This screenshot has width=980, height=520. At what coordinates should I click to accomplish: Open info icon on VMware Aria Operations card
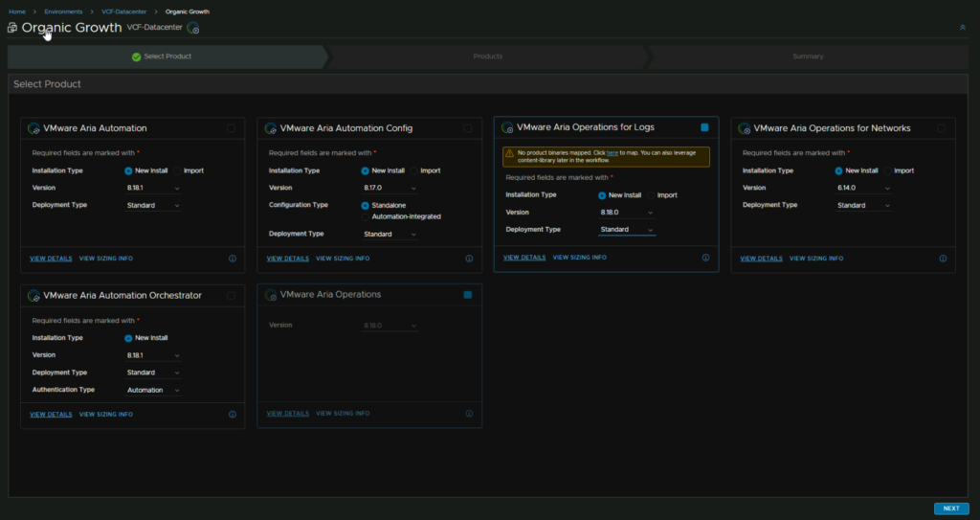tap(469, 414)
